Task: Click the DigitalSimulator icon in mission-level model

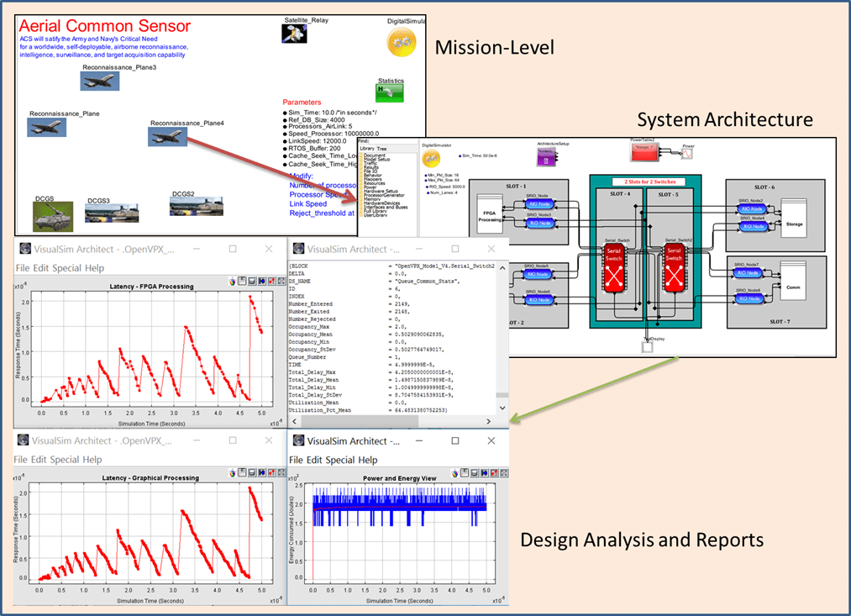Action: click(x=402, y=42)
